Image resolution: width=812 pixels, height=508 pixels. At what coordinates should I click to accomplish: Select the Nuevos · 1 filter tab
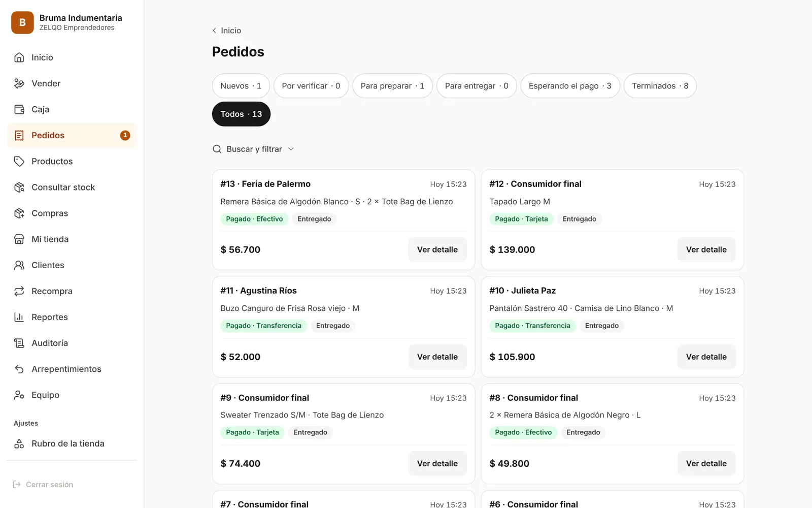point(241,86)
